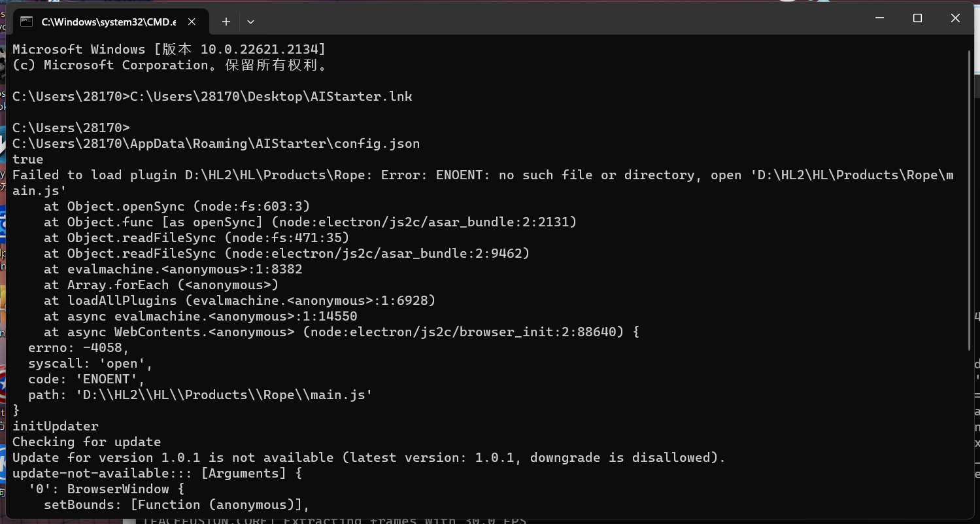The height and width of the screenshot is (524, 980).
Task: Close the CMD.e terminal tab
Action: coord(192,22)
